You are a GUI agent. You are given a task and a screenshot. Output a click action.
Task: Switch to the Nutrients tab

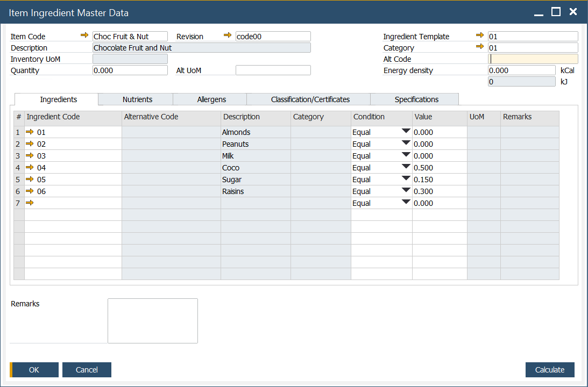point(137,99)
